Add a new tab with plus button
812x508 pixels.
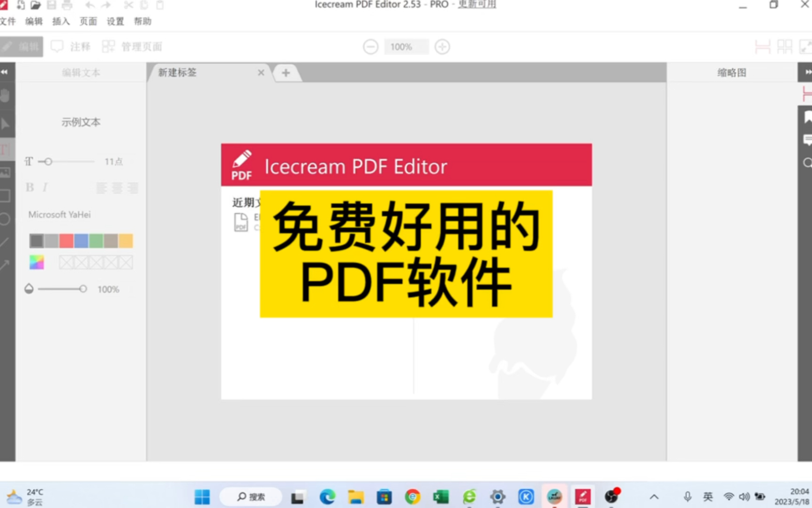tap(286, 73)
